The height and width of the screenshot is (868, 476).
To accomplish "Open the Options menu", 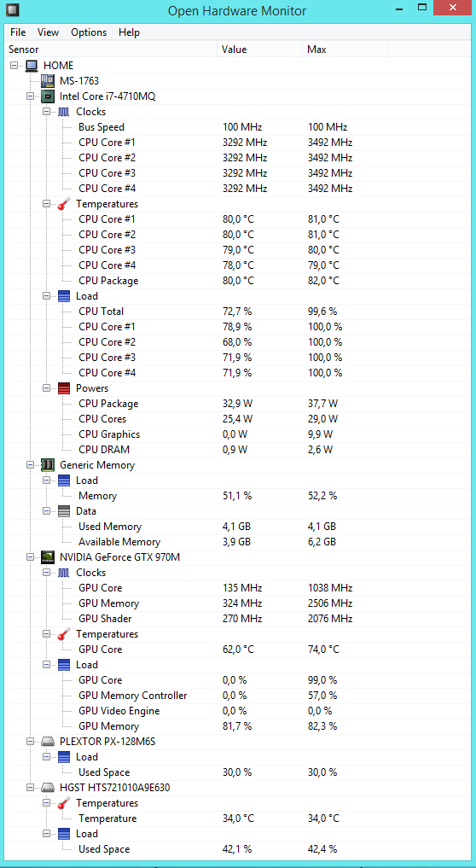I will tap(89, 32).
